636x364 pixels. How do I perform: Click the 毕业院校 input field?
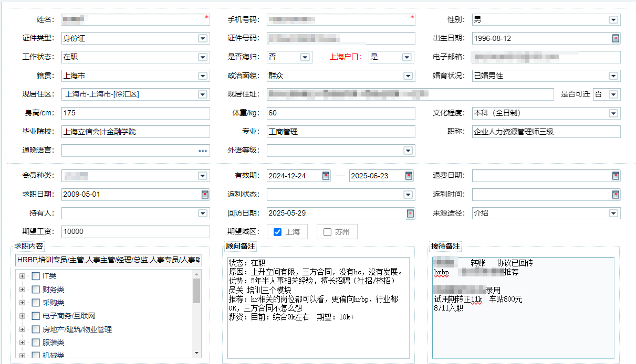click(135, 132)
